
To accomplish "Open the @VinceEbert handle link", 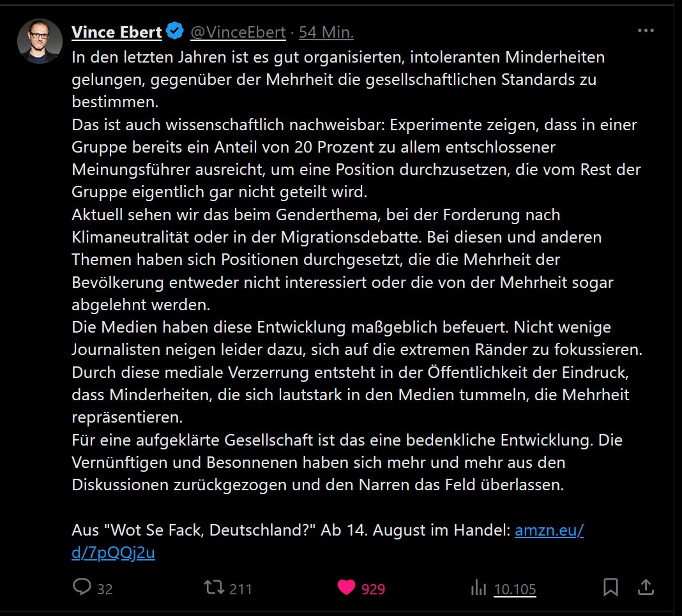I will click(x=238, y=32).
